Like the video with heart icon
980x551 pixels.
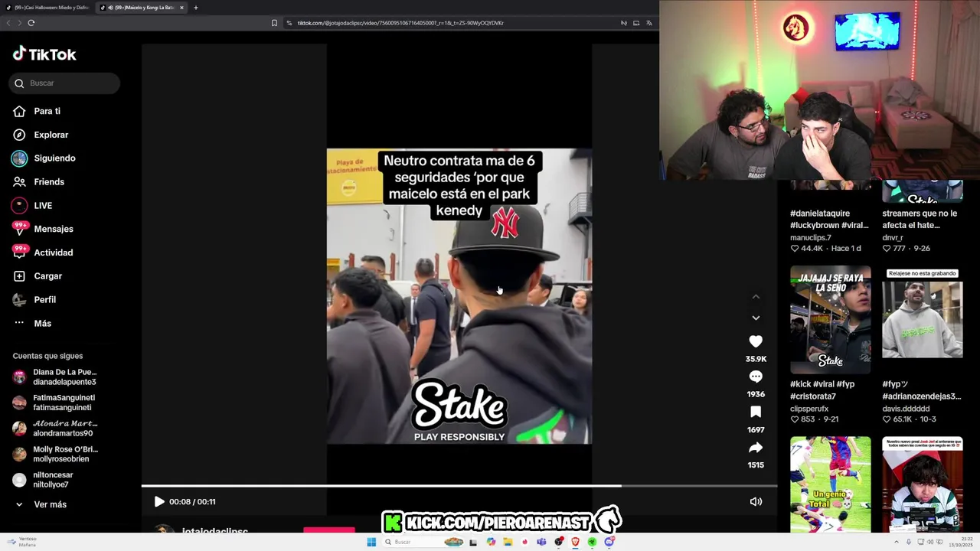click(x=756, y=341)
